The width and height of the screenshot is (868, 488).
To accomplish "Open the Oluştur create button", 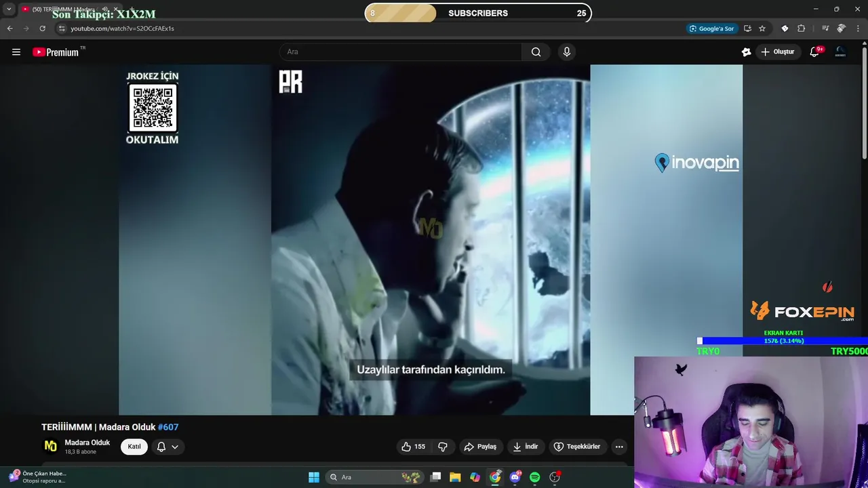I will tap(778, 52).
